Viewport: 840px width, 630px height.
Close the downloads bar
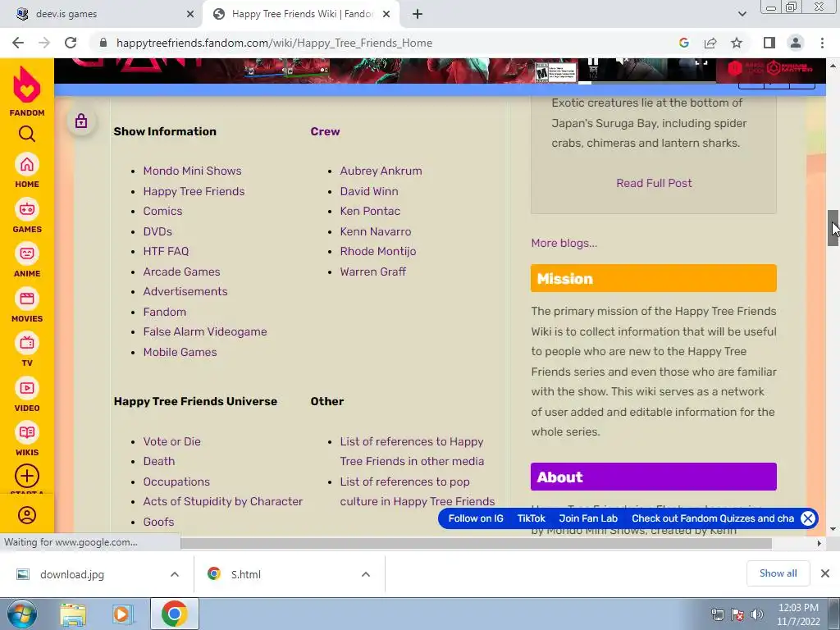point(825,573)
